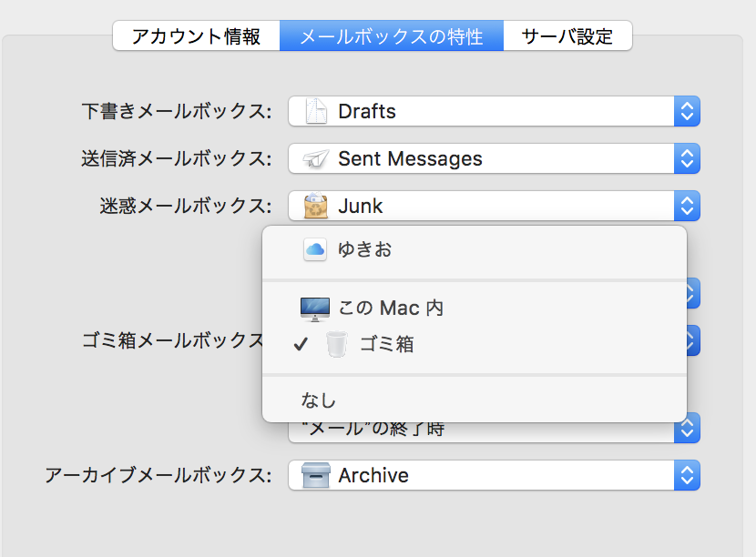Select the メールボックスの特性 tab

pyautogui.click(x=392, y=36)
